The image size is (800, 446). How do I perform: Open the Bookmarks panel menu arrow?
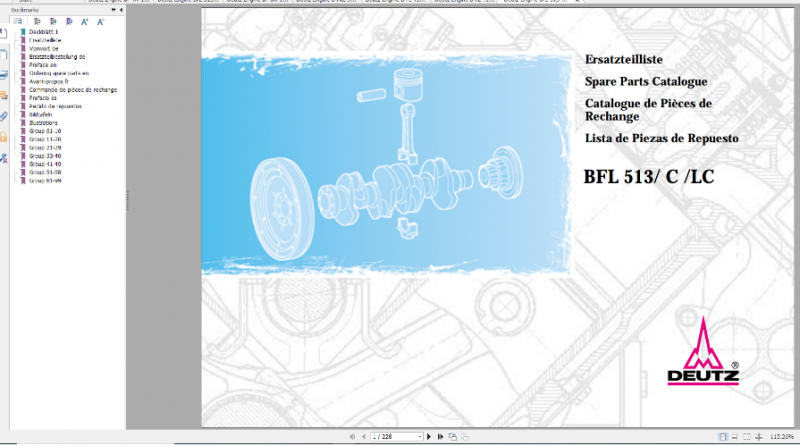coord(113,10)
